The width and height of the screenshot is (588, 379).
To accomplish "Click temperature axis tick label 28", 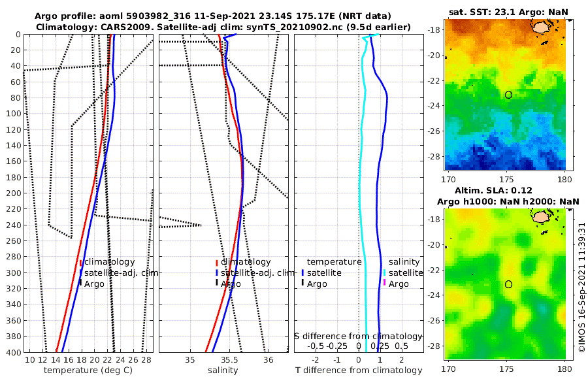I will click(x=146, y=360).
